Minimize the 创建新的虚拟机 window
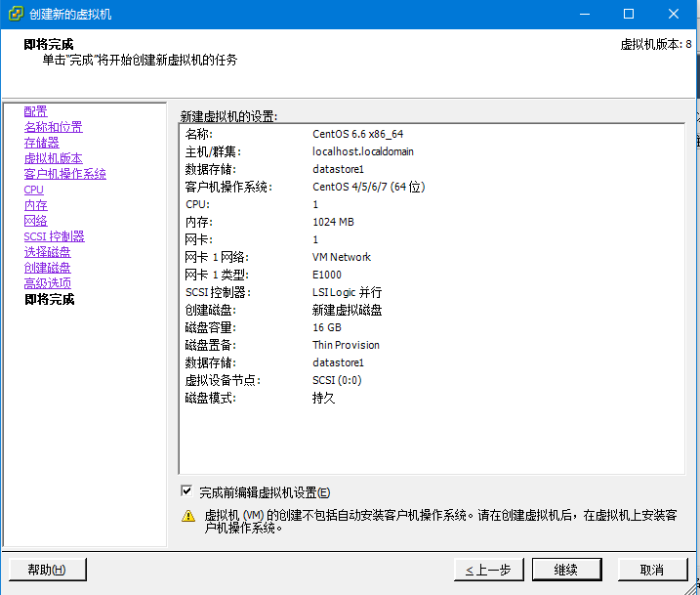Image resolution: width=700 pixels, height=595 pixels. (x=585, y=14)
